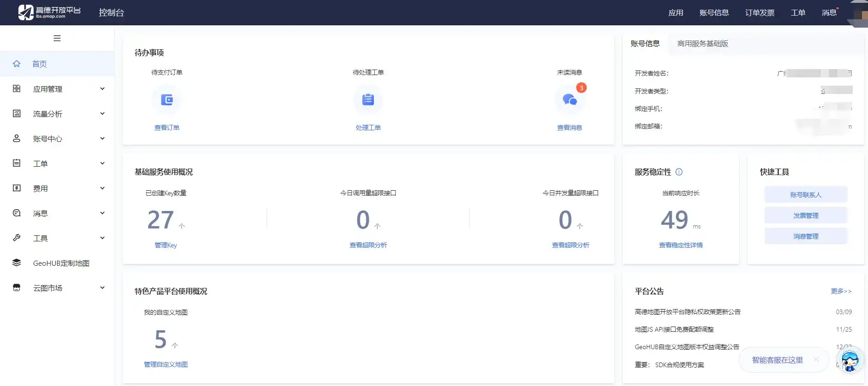Select the 账号信息 card tab
Screen dimensions: 868x386
click(x=645, y=44)
